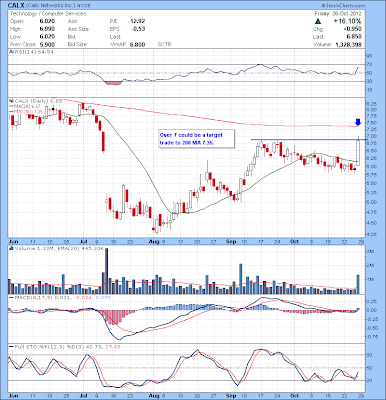The height and width of the screenshot is (400, 386).
Task: Click the latest tall white candlestick
Action: (x=358, y=151)
